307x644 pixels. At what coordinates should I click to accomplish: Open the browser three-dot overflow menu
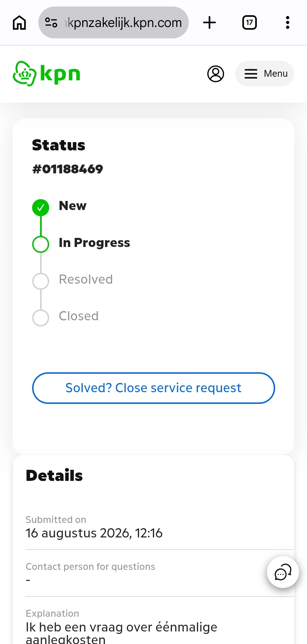click(288, 22)
